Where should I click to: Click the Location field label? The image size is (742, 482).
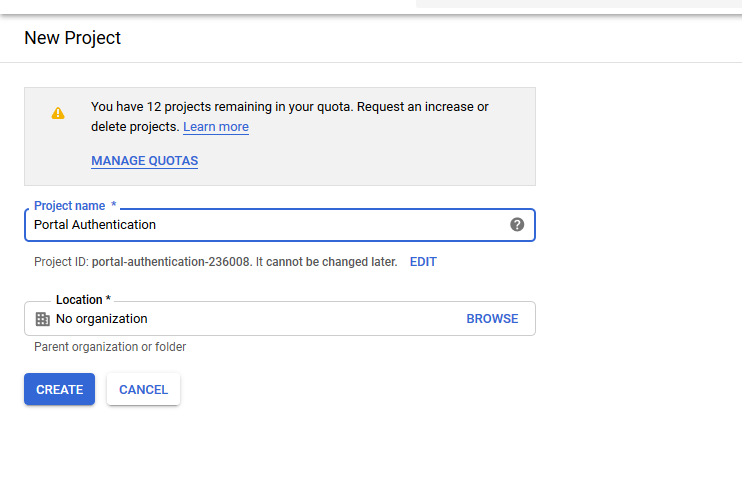coord(83,300)
